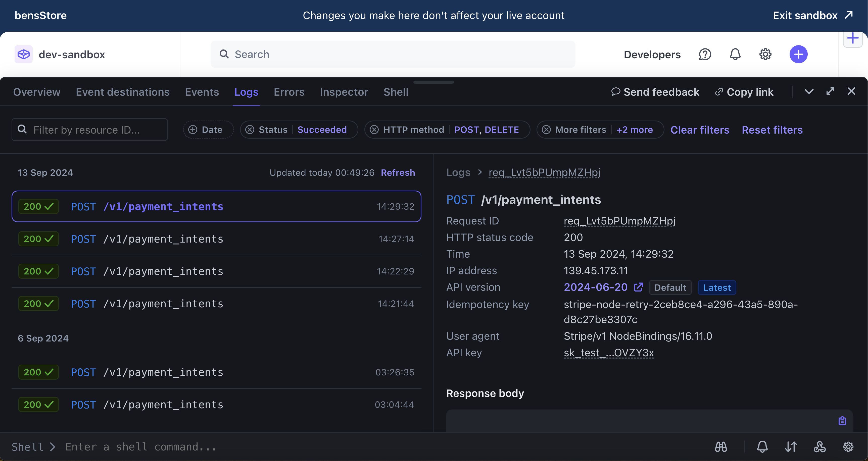
Task: Open settings gear in top header
Action: (765, 54)
